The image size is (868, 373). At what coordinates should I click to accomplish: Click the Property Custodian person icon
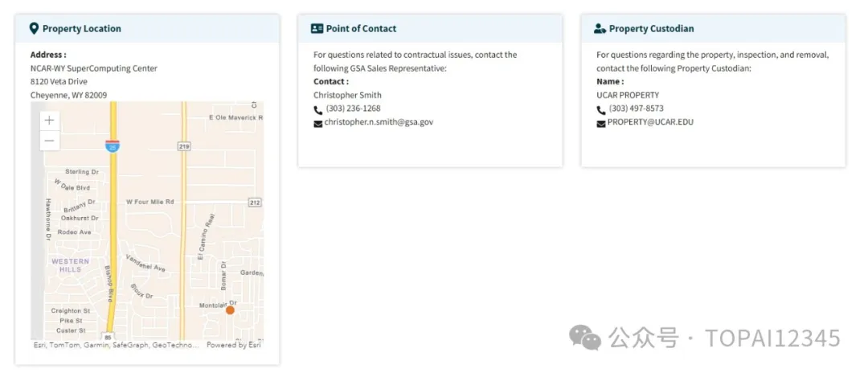tap(600, 29)
